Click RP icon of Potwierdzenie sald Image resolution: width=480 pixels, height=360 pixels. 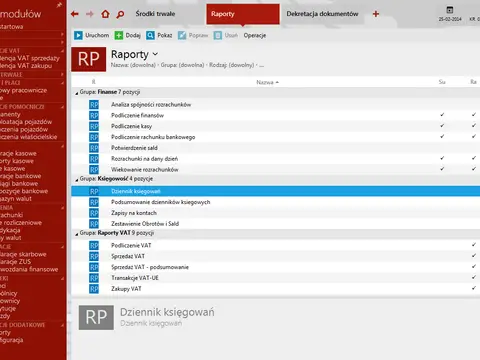(x=94, y=148)
